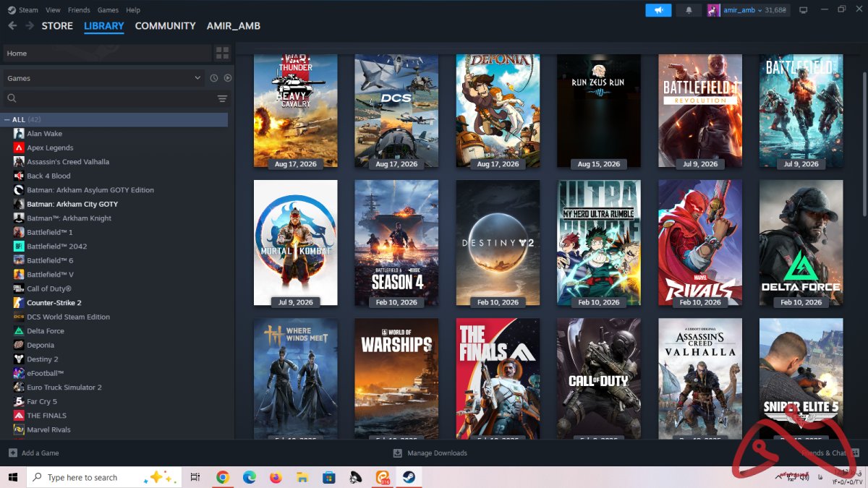Open Firefox from the taskbar
868x488 pixels.
pyautogui.click(x=276, y=477)
